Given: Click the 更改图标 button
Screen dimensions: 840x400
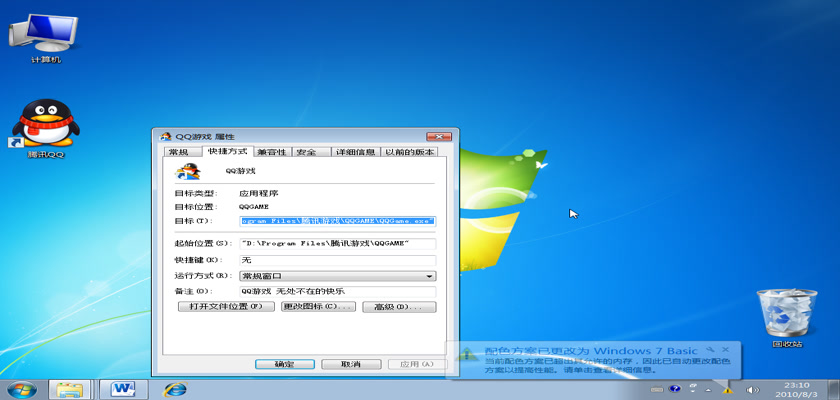Looking at the screenshot, I should [x=318, y=306].
